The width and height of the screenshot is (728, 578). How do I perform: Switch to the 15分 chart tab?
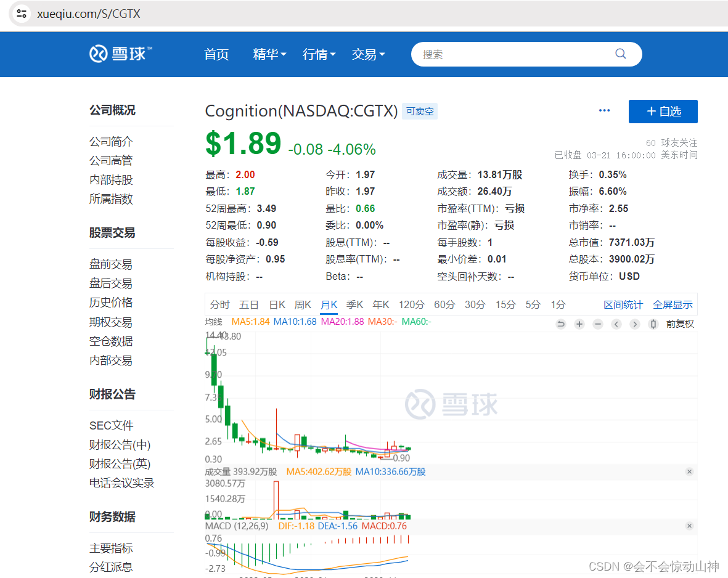click(505, 304)
